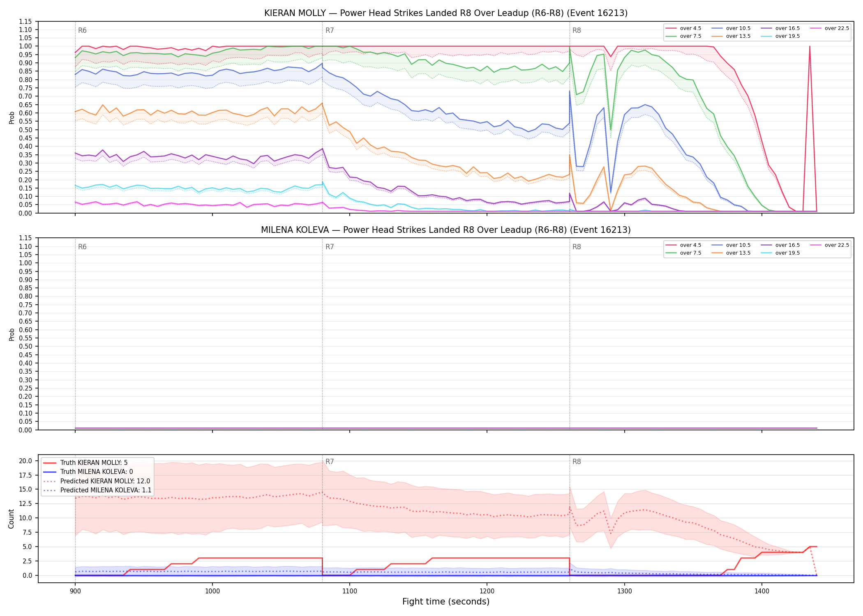863x616 pixels.
Task: Select the 1000 tick on the time axis
Action: click(212, 591)
